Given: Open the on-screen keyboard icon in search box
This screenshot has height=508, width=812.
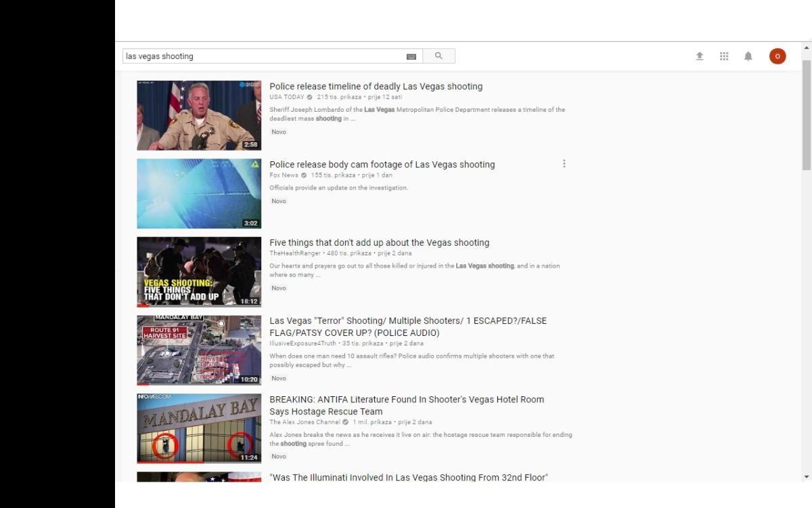Looking at the screenshot, I should click(x=411, y=57).
